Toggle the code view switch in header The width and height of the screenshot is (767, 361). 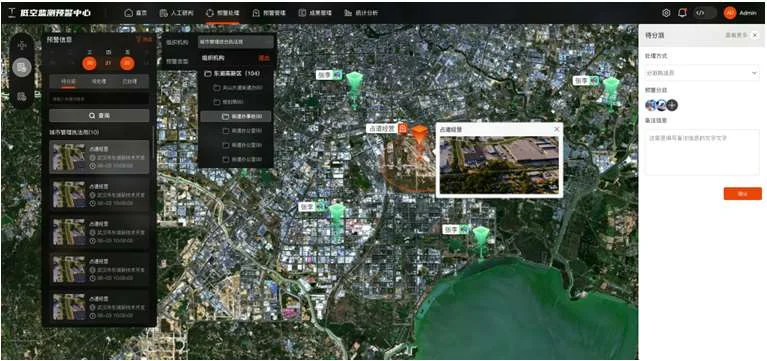coord(705,13)
